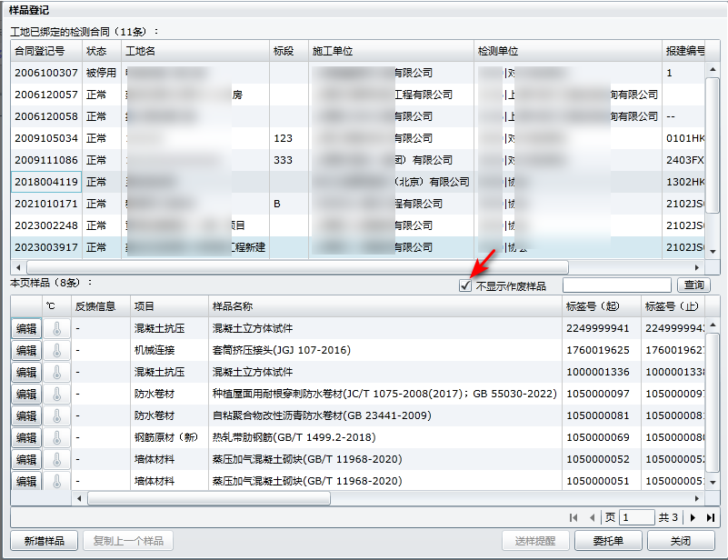Jump to the last page arrow
This screenshot has width=728, height=560.
710,517
